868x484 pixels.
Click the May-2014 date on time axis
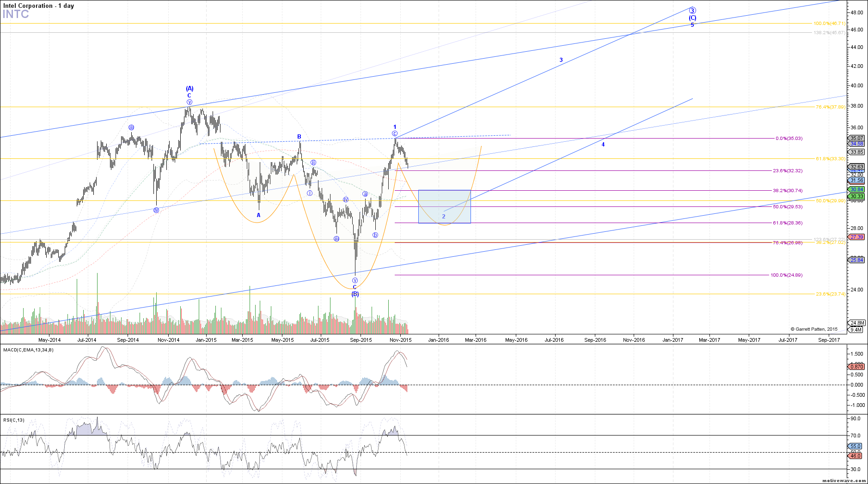(49, 340)
